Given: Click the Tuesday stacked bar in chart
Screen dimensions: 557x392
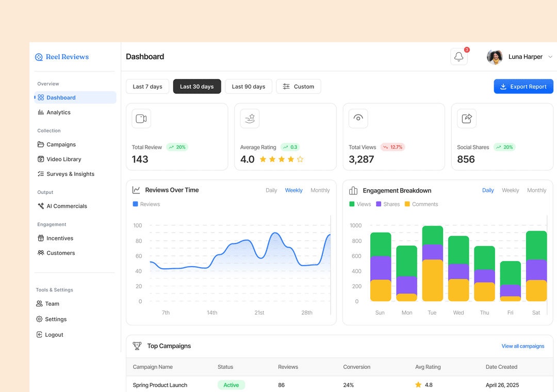Looking at the screenshot, I should pyautogui.click(x=432, y=264).
